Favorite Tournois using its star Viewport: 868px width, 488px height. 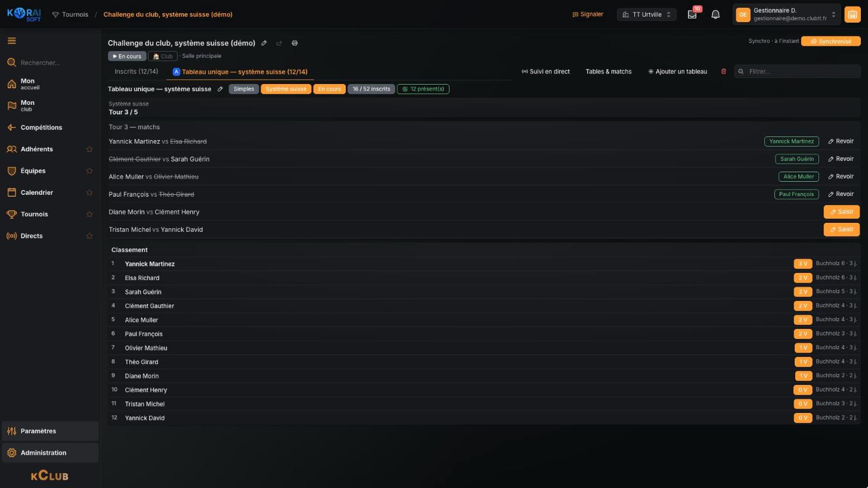(x=89, y=214)
